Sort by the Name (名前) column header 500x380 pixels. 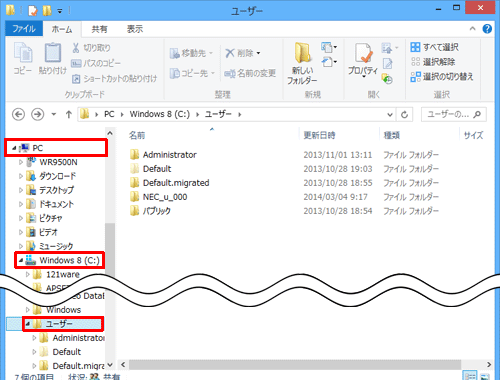pyautogui.click(x=137, y=135)
